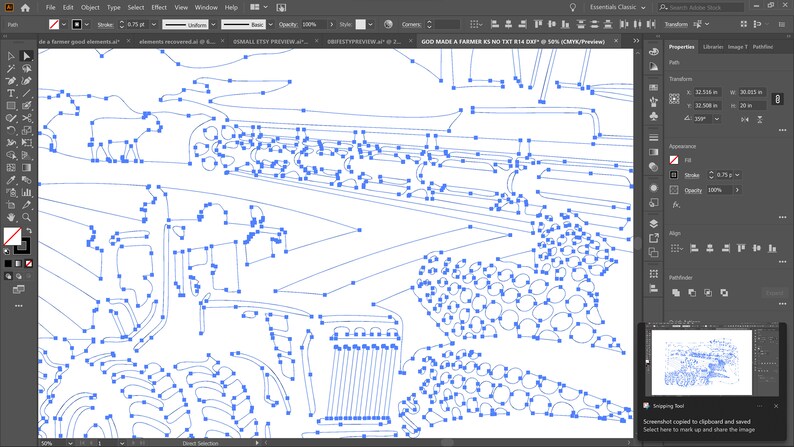
Task: Apply None fill mode below swatches
Action: click(x=29, y=264)
